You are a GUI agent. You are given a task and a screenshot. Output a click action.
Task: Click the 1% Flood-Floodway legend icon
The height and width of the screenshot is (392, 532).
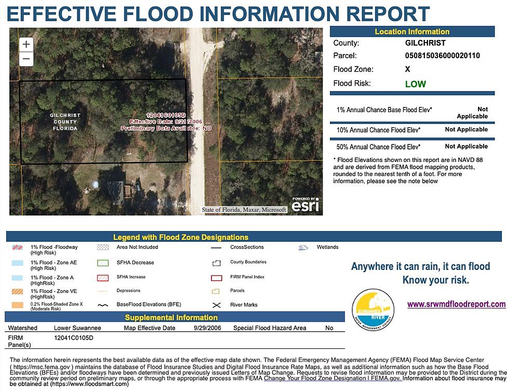17,248
